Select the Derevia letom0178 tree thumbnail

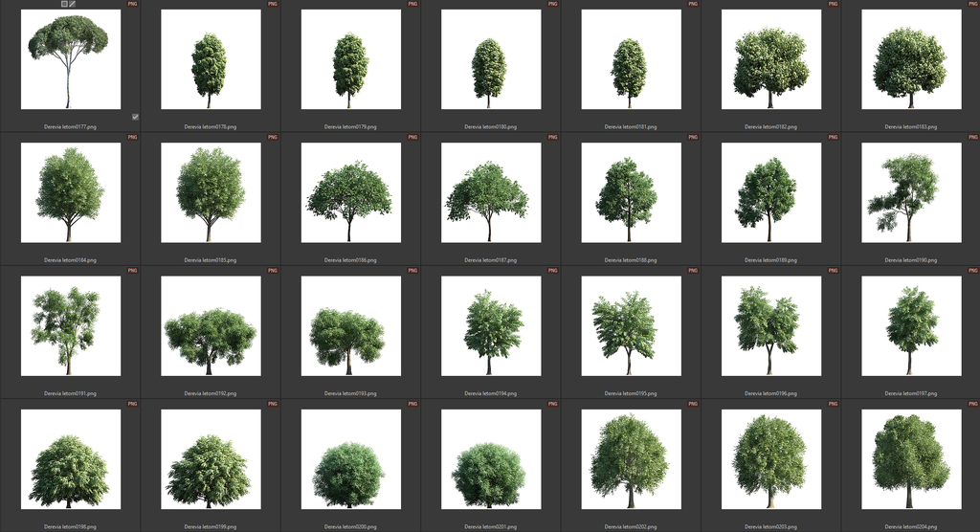(x=211, y=59)
